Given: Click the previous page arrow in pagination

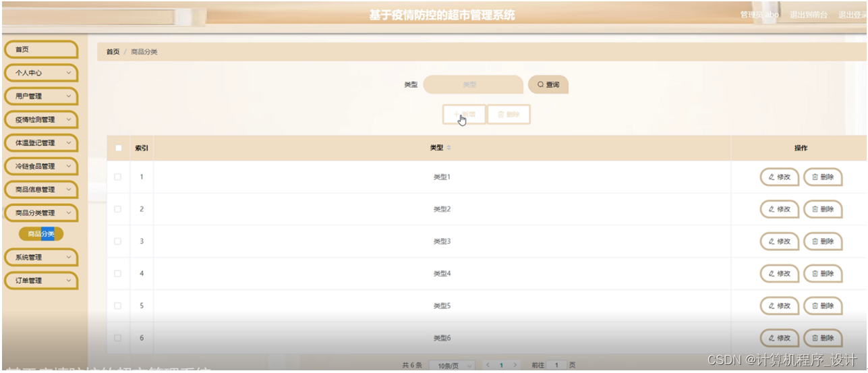Looking at the screenshot, I should 487,365.
